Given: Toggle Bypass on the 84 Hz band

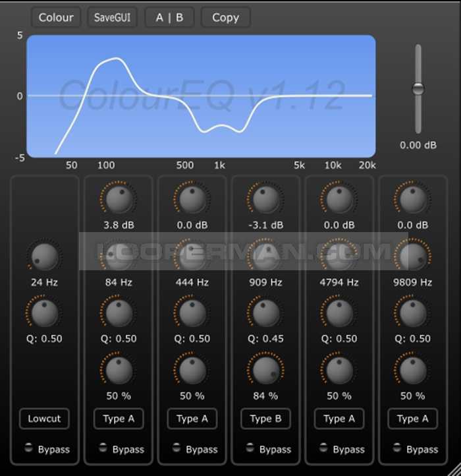Looking at the screenshot, I should tap(103, 448).
